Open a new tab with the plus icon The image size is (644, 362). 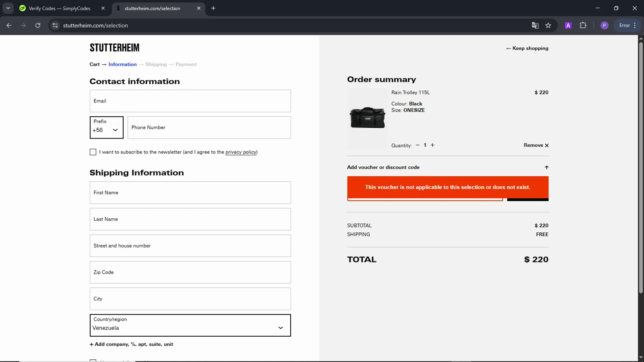tap(213, 8)
